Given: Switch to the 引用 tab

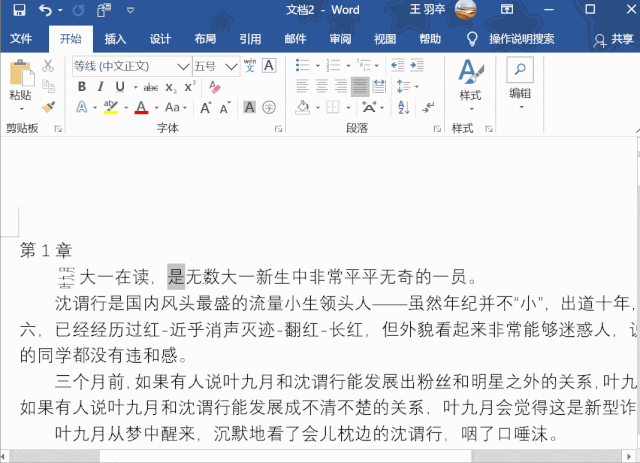Looking at the screenshot, I should coord(250,39).
